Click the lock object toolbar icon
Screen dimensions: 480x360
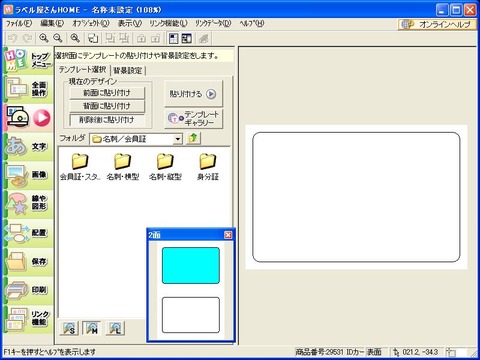(141, 38)
